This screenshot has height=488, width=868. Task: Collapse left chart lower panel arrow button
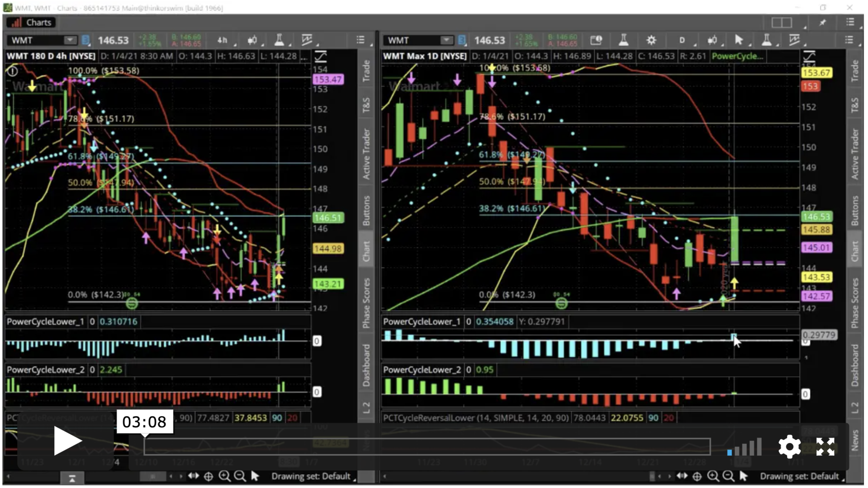click(x=72, y=477)
